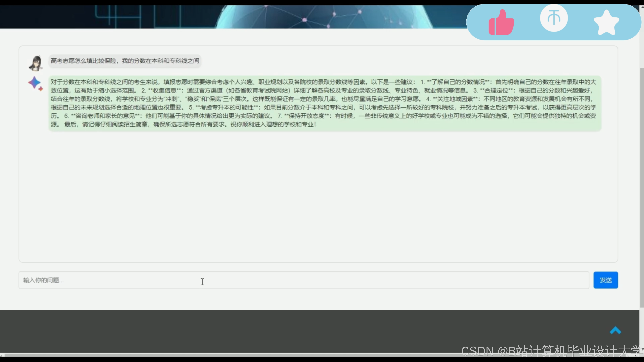Click the pink thumbs-up like icon
This screenshot has height=362, width=644.
point(501,22)
